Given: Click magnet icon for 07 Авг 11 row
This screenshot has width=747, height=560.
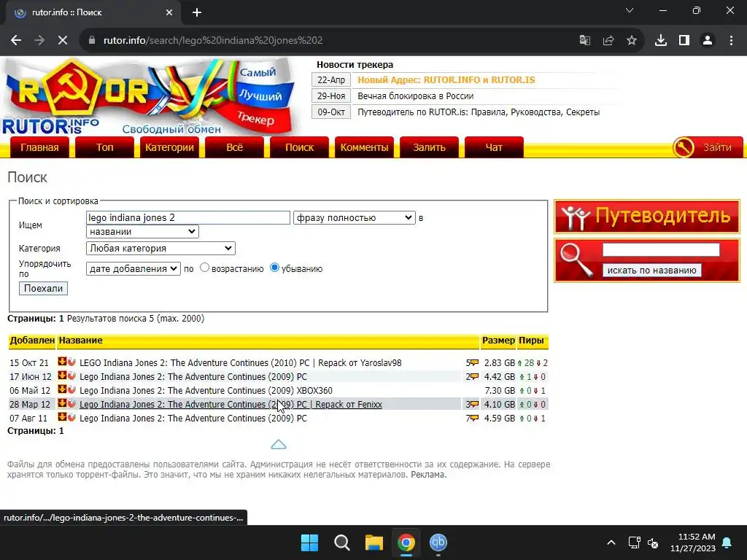Looking at the screenshot, I should click(71, 417).
